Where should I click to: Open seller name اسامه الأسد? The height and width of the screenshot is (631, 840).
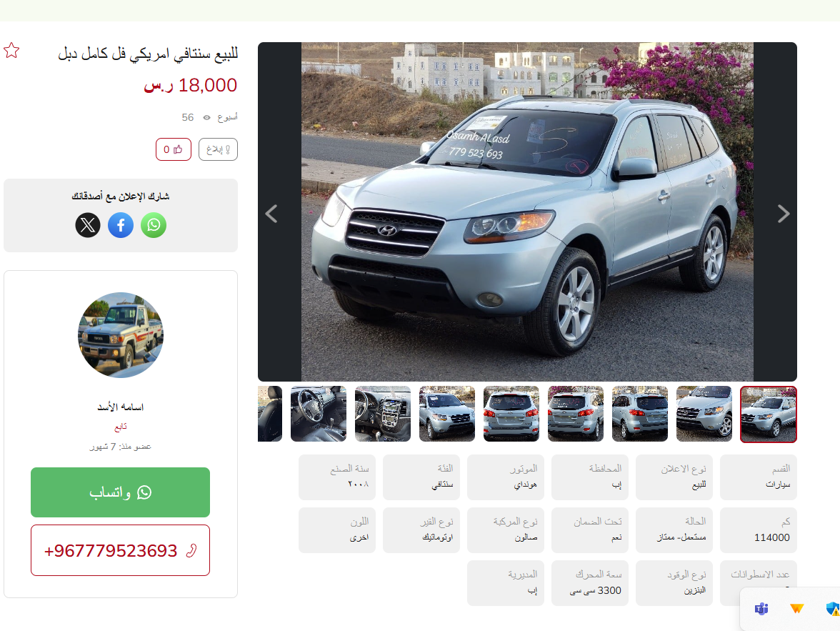coord(121,407)
